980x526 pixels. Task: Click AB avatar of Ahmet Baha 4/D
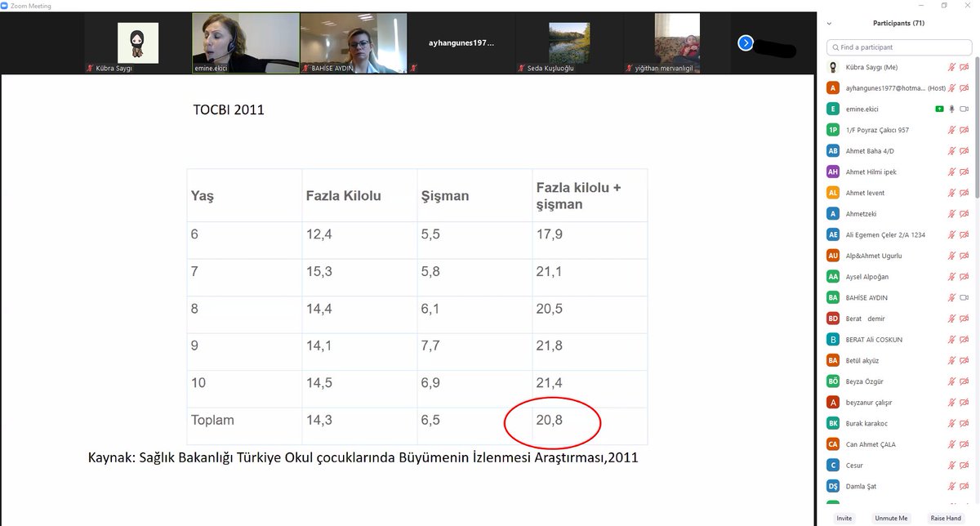pos(833,150)
